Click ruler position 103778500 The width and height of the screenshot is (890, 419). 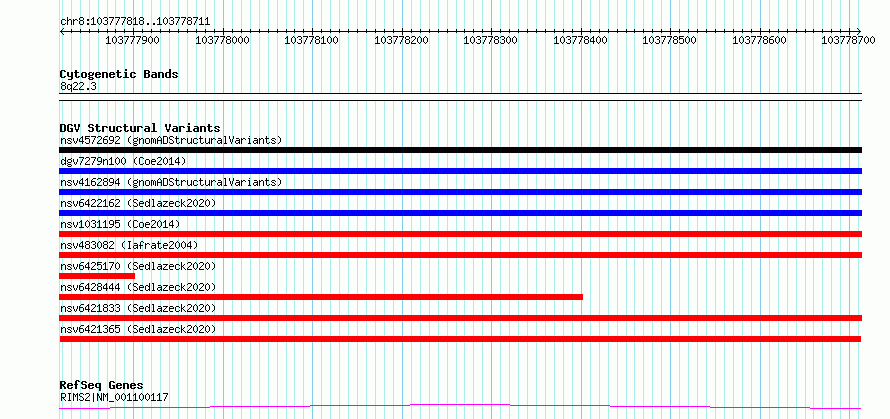(670, 40)
